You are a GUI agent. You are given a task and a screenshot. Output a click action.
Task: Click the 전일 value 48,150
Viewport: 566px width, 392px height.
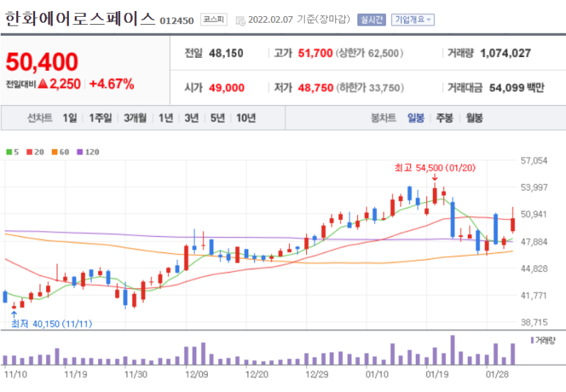(x=226, y=53)
